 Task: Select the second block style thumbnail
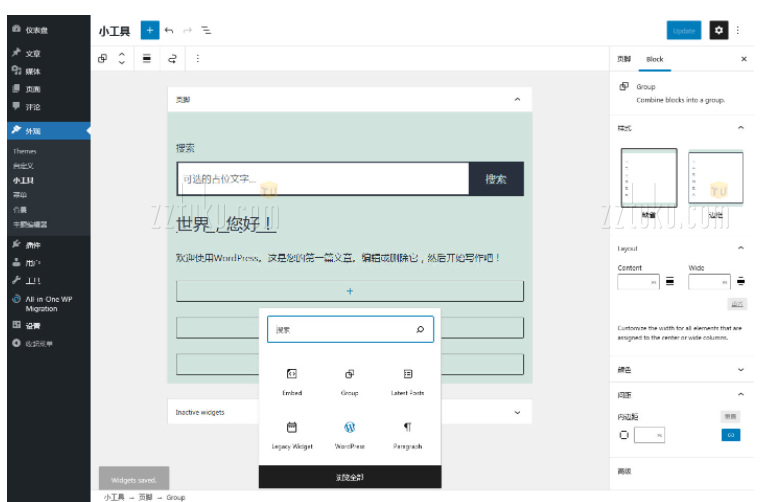(x=715, y=181)
